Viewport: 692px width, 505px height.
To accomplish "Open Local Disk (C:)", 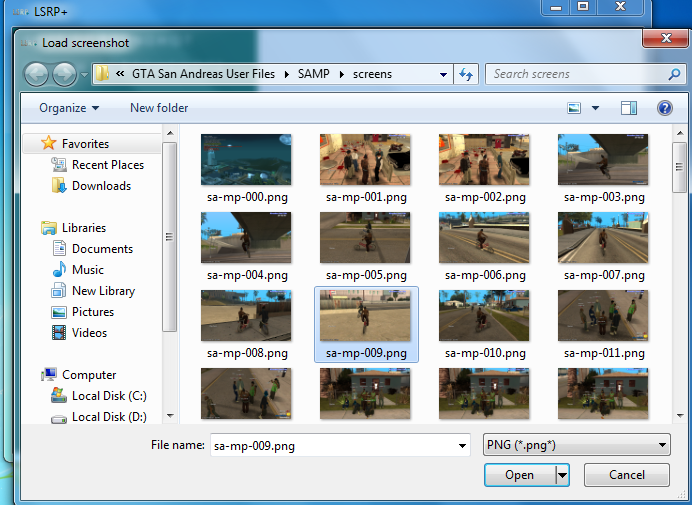I will (109, 396).
